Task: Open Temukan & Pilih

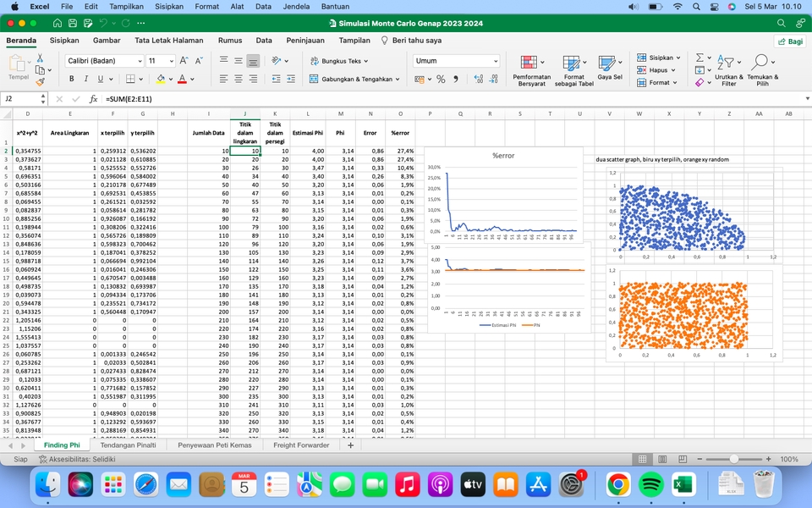Action: [760, 61]
